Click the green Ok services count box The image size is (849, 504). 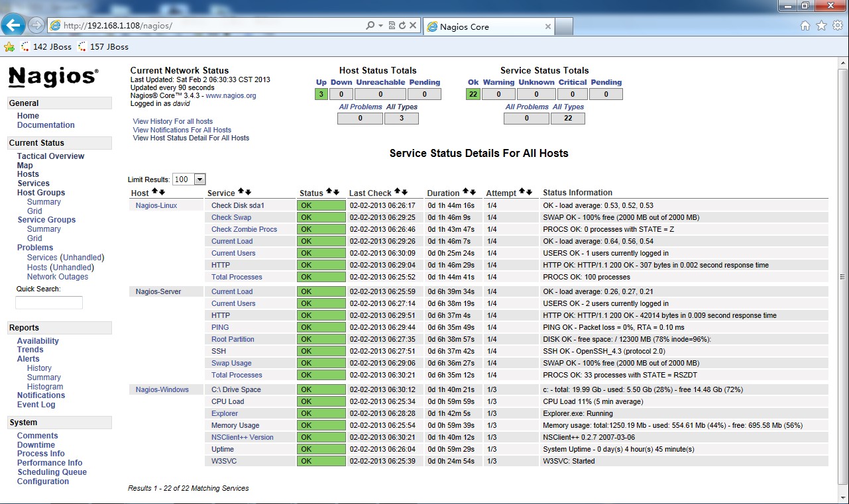[473, 94]
